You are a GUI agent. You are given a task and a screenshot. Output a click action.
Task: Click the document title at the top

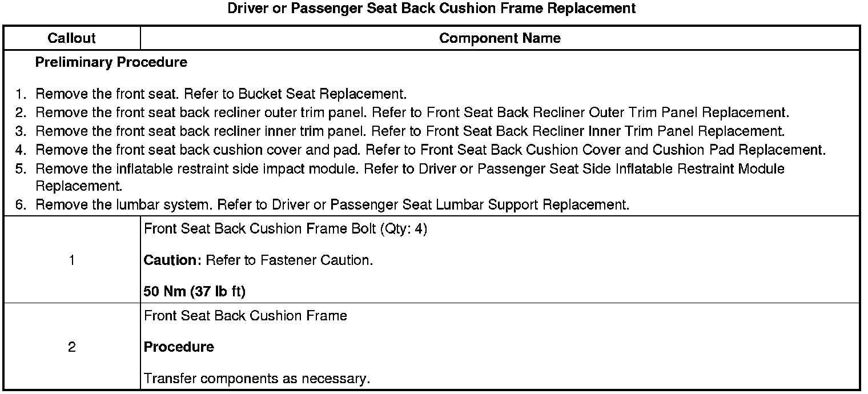pyautogui.click(x=432, y=9)
